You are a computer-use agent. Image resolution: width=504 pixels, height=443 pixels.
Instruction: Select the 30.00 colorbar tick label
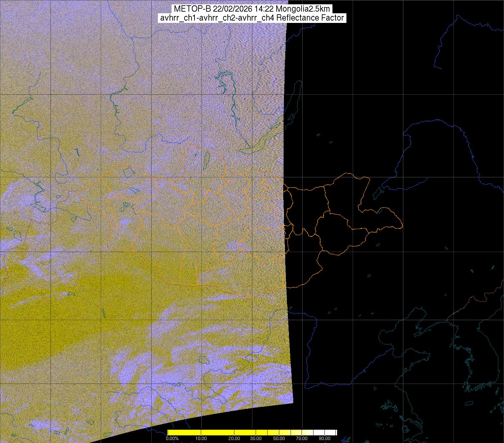(256, 438)
